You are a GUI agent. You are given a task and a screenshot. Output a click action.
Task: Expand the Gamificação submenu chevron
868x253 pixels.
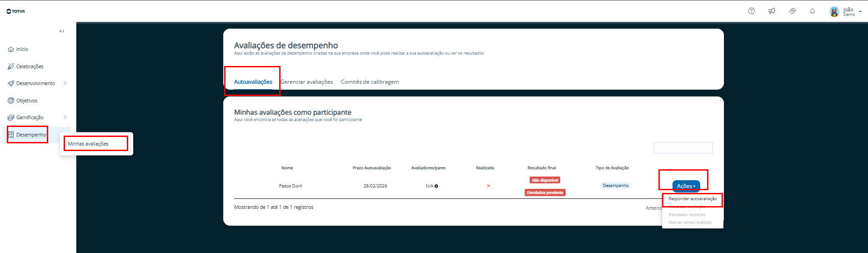[65, 117]
